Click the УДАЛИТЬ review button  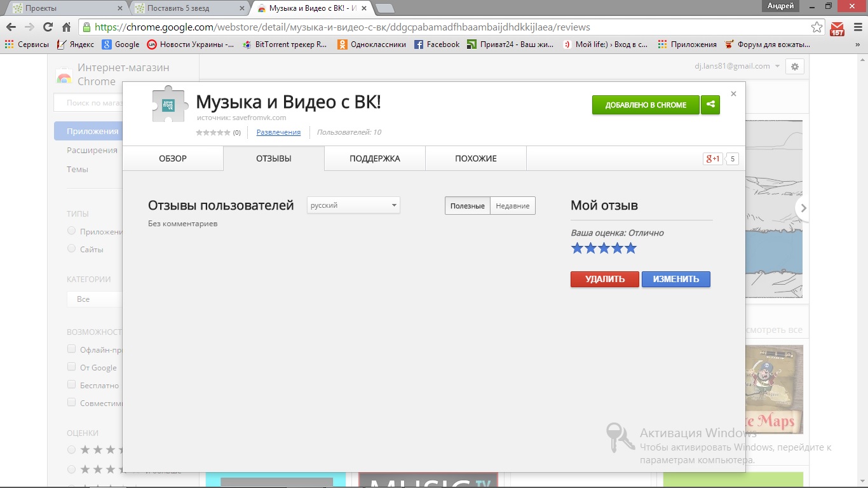tap(605, 279)
